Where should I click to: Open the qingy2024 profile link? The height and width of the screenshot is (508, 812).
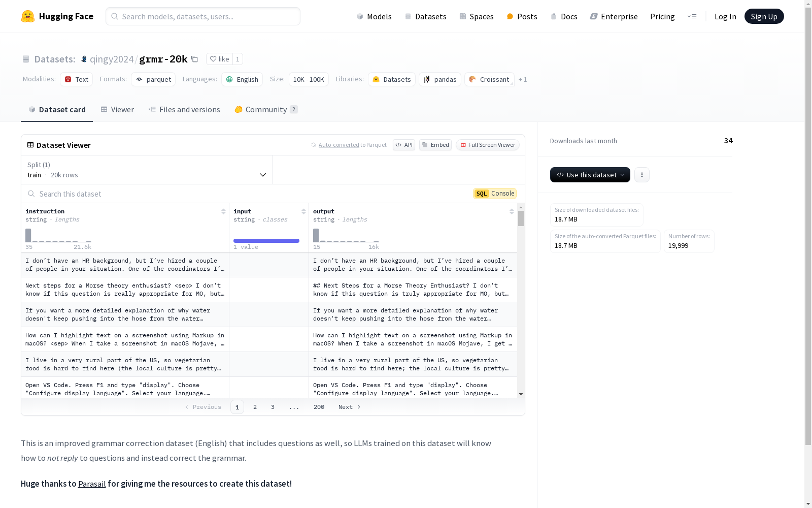(112, 59)
